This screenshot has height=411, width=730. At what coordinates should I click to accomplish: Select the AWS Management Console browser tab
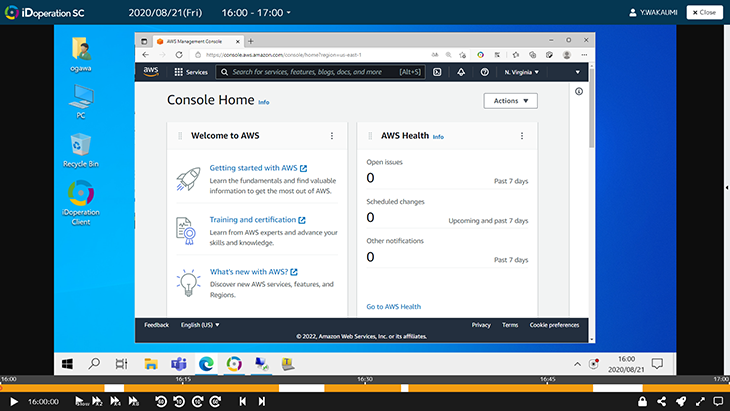tap(198, 41)
